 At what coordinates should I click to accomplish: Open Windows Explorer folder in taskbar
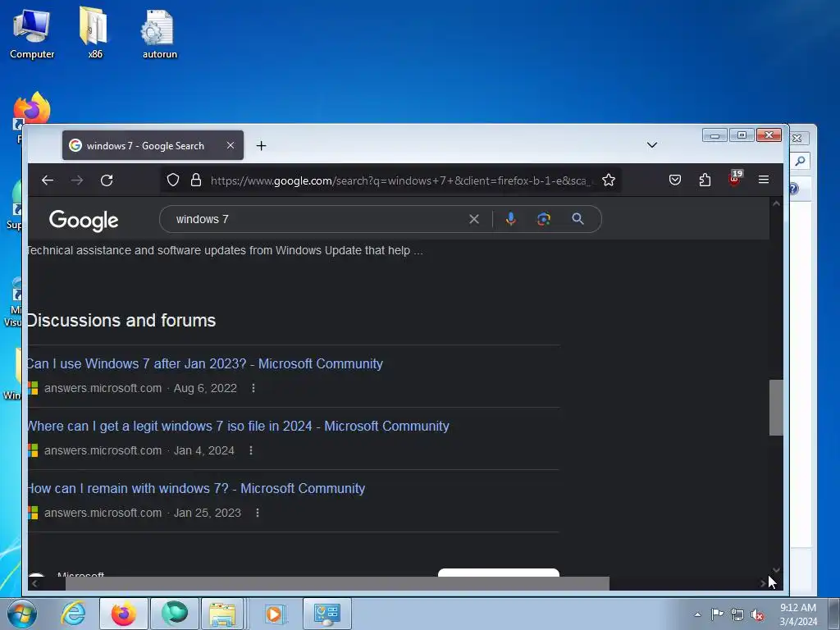pos(222,614)
